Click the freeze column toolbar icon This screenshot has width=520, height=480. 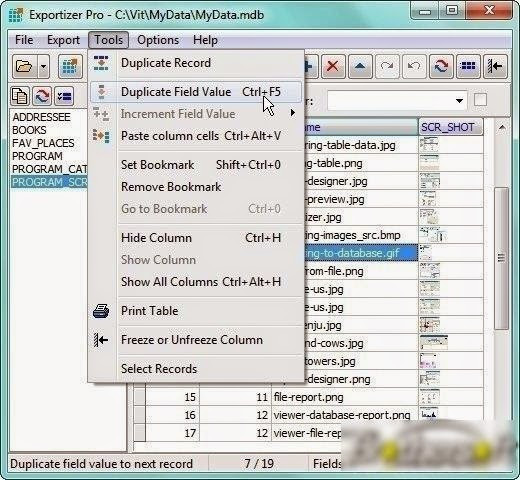495,66
